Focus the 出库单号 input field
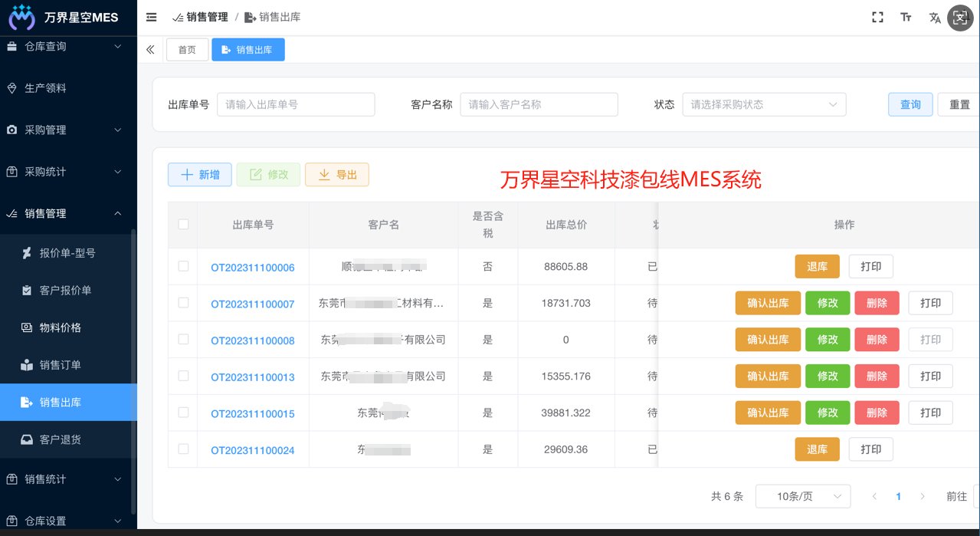980x536 pixels. [296, 104]
